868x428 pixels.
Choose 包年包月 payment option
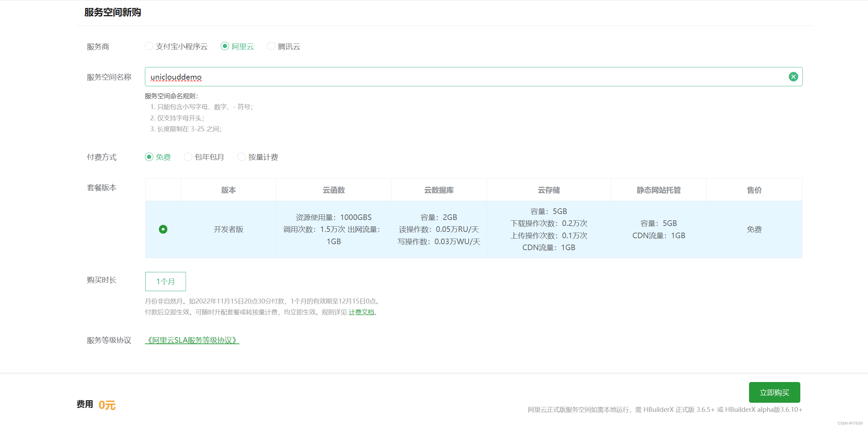point(188,157)
